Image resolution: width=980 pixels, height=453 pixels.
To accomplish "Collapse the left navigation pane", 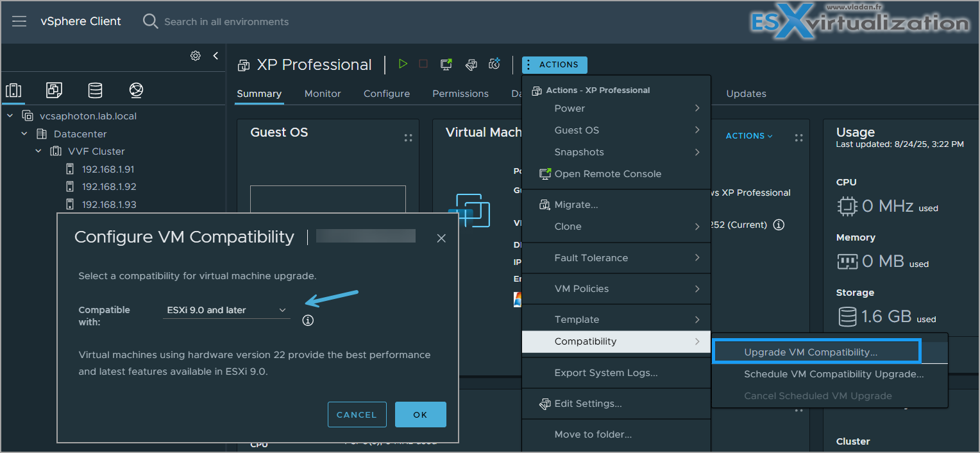I will pyautogui.click(x=215, y=56).
